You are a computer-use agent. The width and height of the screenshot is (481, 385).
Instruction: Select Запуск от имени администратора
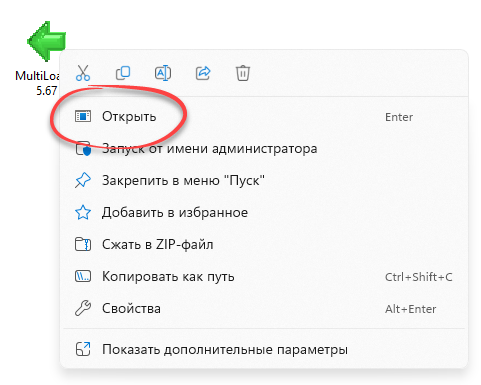264,149
